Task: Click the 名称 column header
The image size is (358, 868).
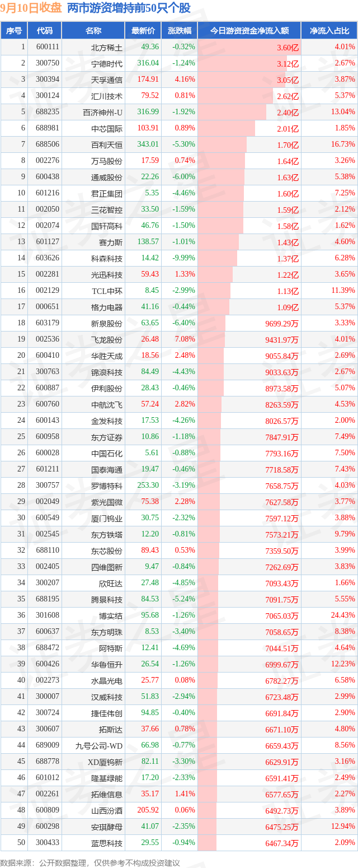Action: click(x=93, y=31)
